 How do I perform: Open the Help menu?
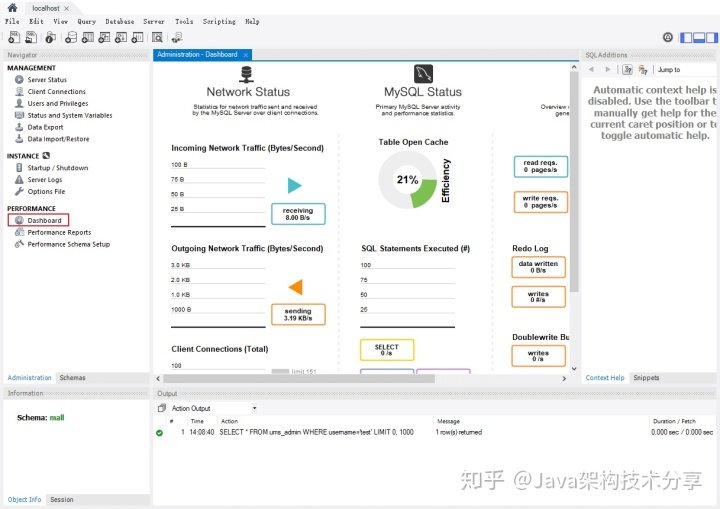(x=252, y=21)
